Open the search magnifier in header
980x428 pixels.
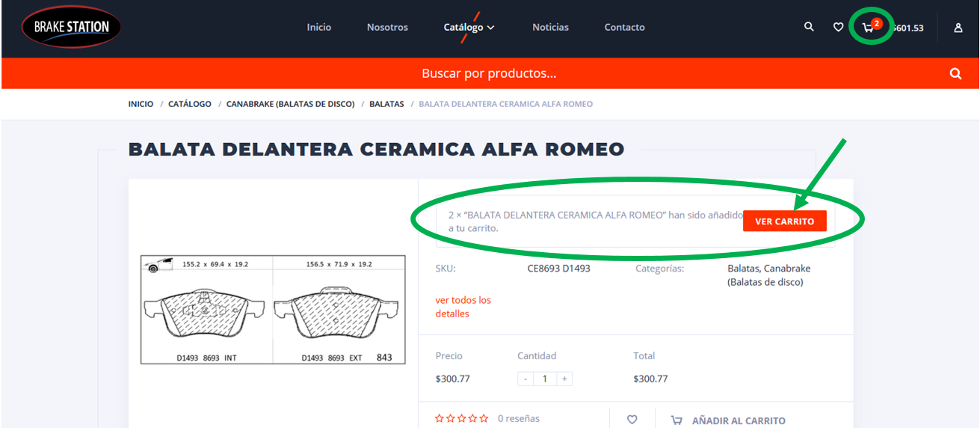click(x=809, y=27)
